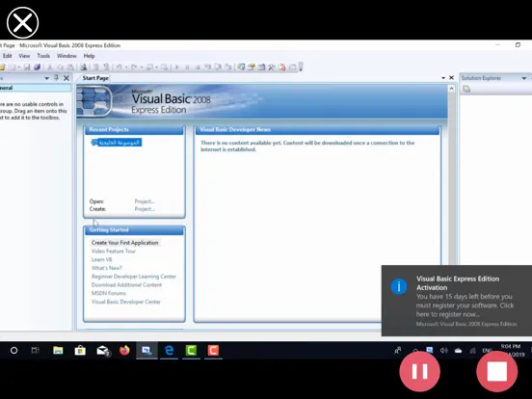Click the Start Page scrollbar up arrow
Screen dimensions: 532x399
(x=452, y=89)
